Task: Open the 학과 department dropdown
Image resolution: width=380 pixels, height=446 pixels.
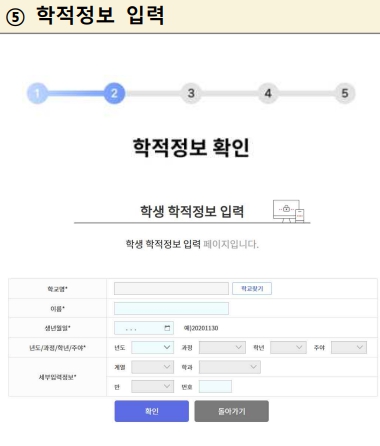Action: 230,367
